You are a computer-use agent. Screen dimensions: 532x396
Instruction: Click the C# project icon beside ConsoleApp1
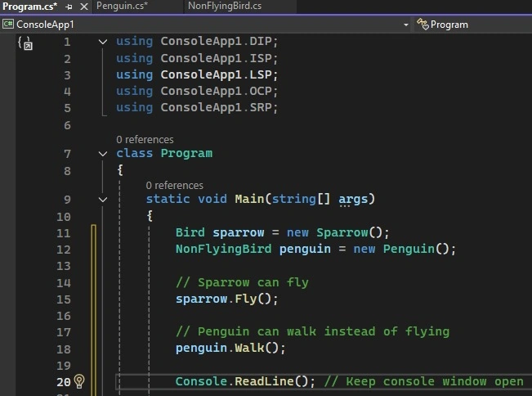8,24
